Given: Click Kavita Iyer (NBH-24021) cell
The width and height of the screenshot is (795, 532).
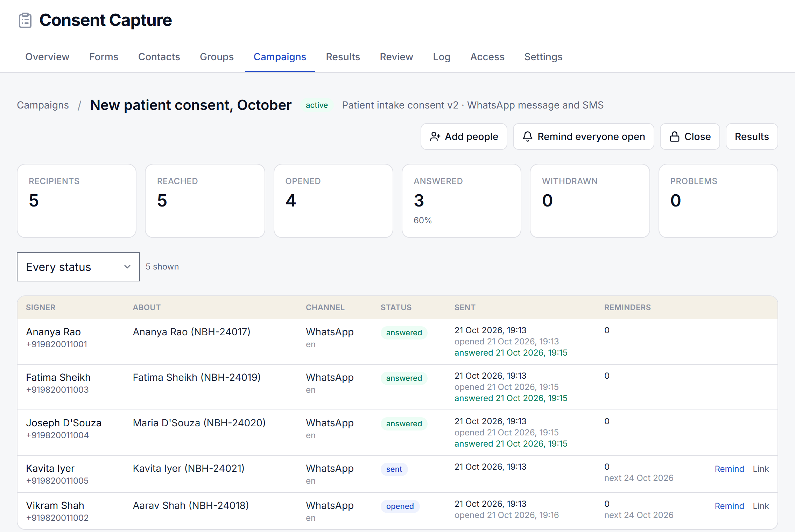Looking at the screenshot, I should pyautogui.click(x=189, y=468).
